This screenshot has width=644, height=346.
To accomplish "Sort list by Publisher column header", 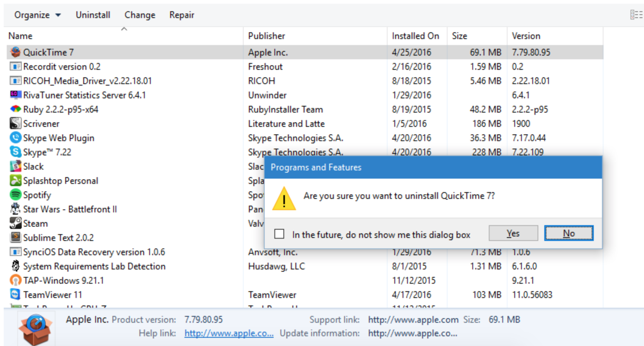I will 267,36.
